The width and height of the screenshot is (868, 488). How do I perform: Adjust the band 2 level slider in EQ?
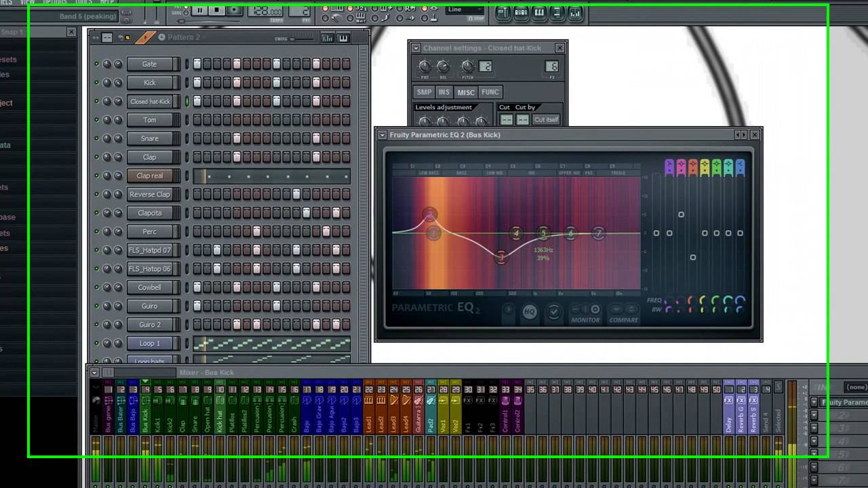coord(681,215)
